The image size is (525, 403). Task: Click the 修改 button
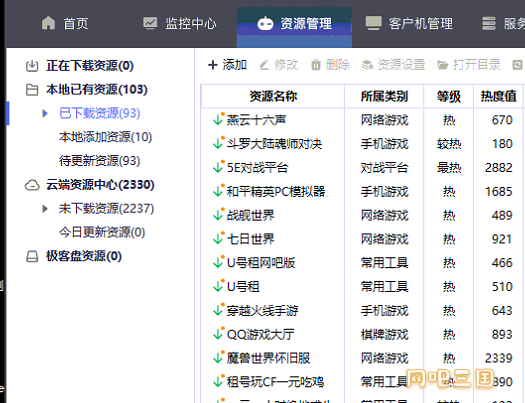279,65
